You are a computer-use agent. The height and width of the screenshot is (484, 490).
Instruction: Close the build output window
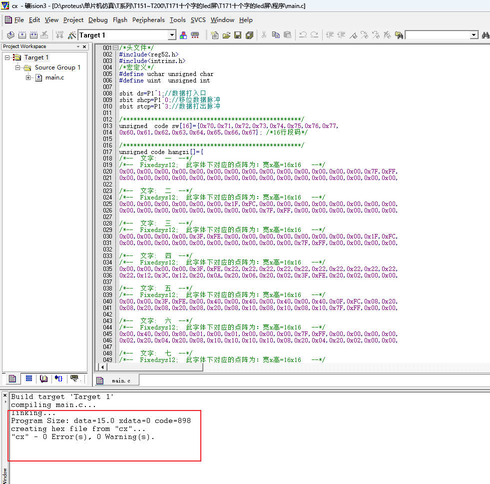[x=5, y=395]
